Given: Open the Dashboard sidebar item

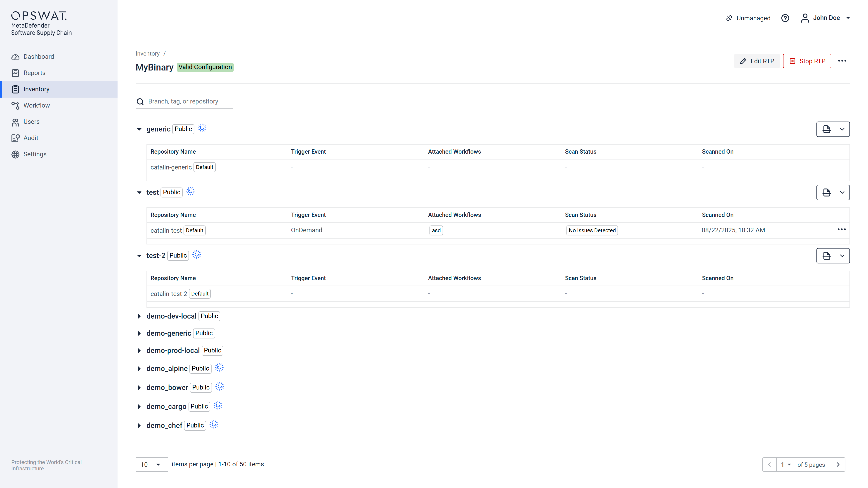Looking at the screenshot, I should pos(59,56).
